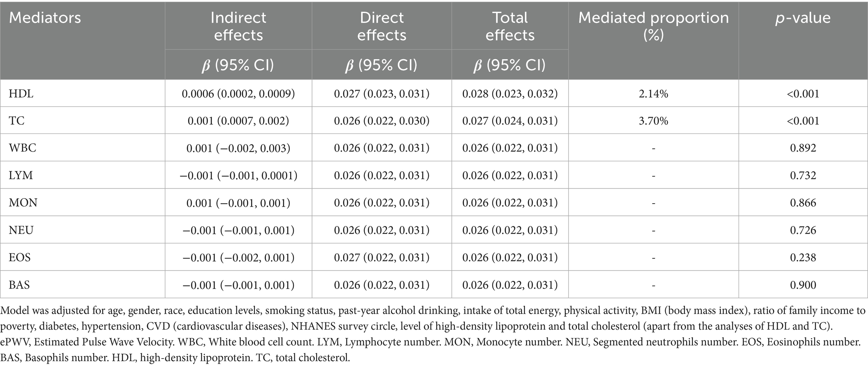Select the TC row label
The image size is (868, 367).
coord(17,121)
